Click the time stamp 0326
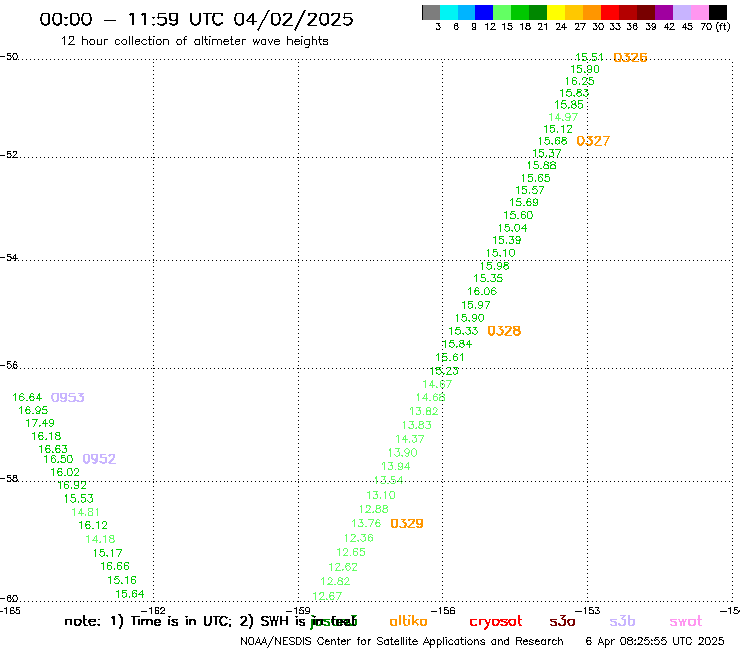740x650 pixels. point(630,58)
